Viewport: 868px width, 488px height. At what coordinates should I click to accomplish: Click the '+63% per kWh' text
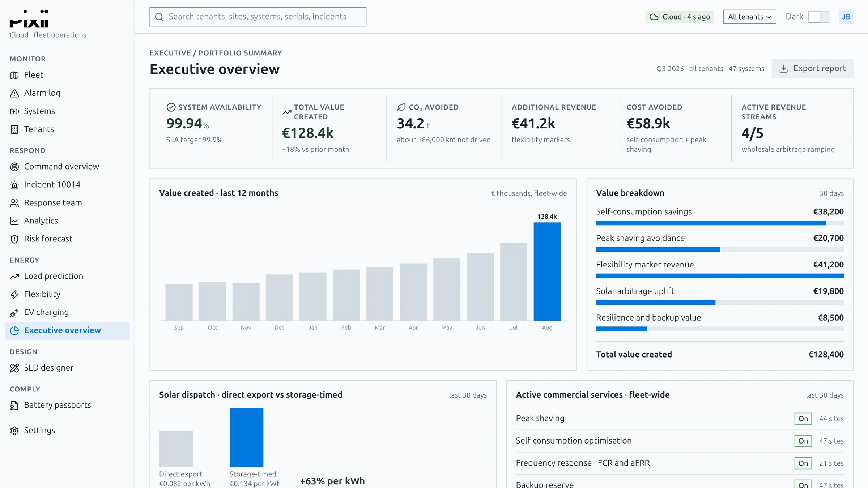332,481
